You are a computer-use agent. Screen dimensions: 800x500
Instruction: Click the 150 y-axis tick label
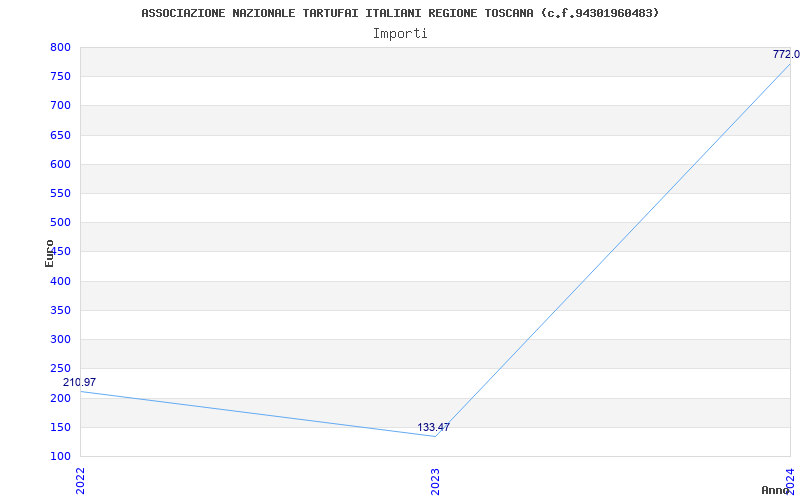click(x=60, y=427)
